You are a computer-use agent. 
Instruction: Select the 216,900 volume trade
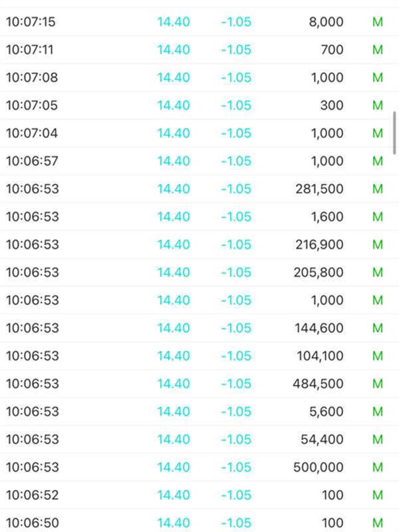click(320, 245)
